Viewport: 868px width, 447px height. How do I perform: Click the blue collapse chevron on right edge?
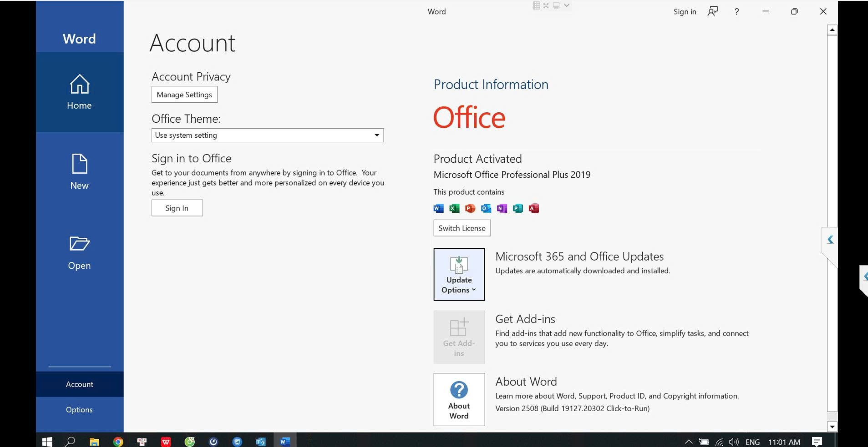point(830,240)
